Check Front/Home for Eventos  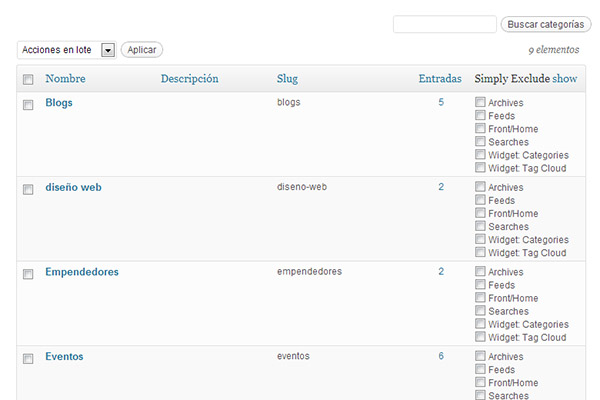[480, 382]
